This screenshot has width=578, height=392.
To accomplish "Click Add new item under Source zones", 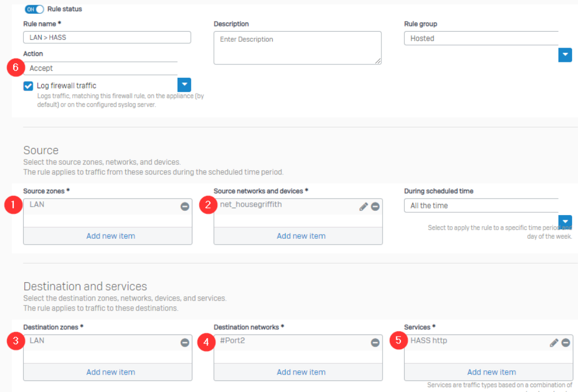I will 110,236.
